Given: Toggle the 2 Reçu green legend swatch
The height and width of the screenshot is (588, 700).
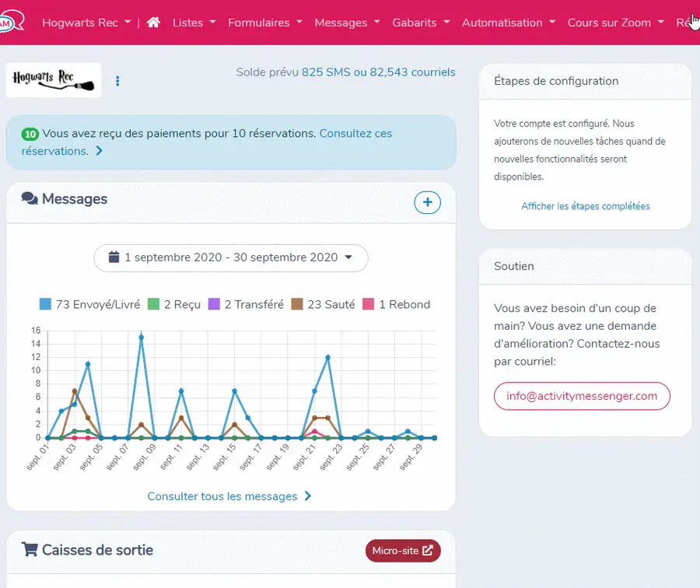Looking at the screenshot, I should (x=153, y=304).
